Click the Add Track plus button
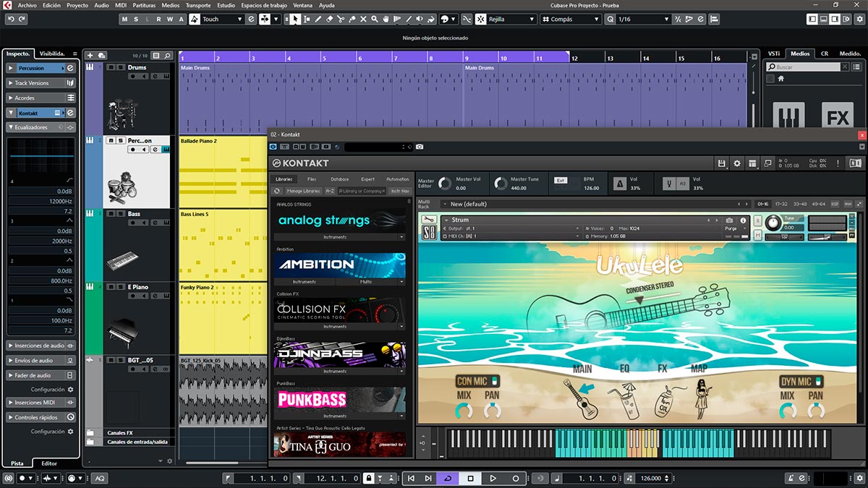 point(90,55)
